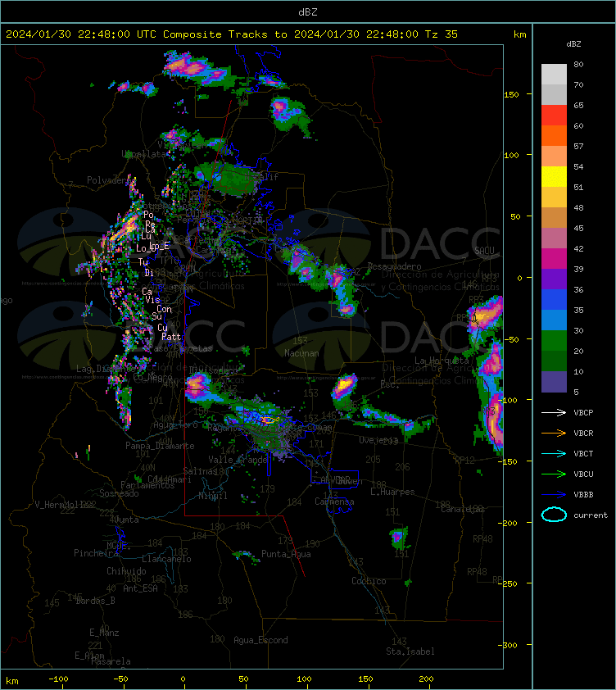The image size is (616, 690).
Task: Click the Uspallata place label
Action: (144, 153)
